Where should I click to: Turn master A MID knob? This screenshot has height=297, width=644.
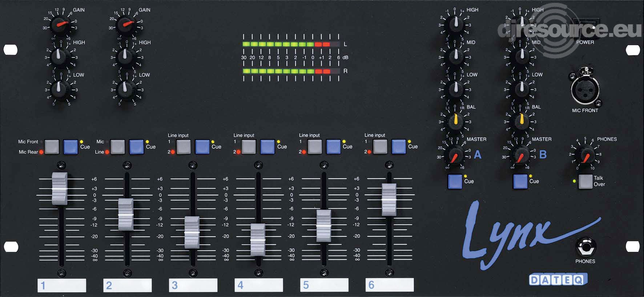point(455,57)
